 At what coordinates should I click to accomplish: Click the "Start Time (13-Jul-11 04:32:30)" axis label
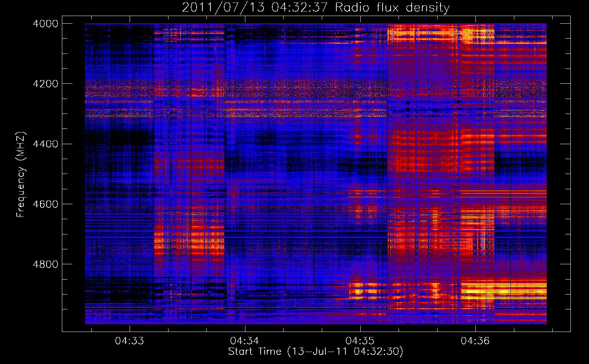point(316,352)
